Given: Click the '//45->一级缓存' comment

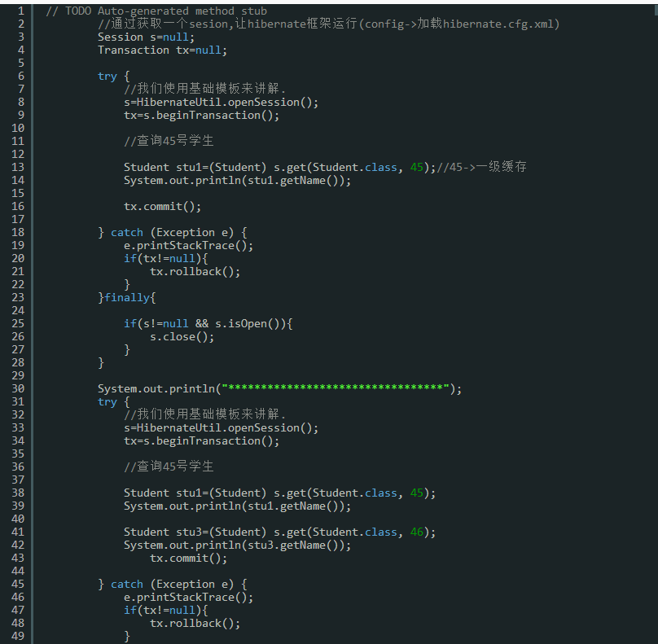Looking at the screenshot, I should tap(482, 167).
